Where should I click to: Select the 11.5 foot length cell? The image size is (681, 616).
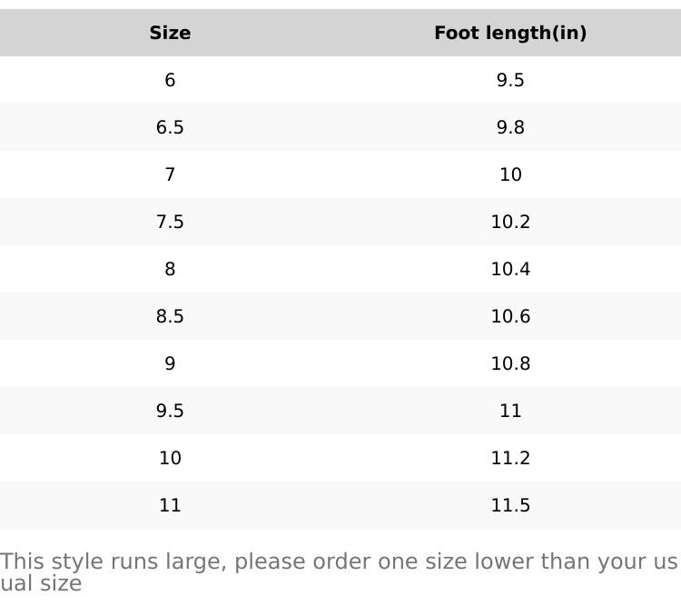click(x=510, y=506)
